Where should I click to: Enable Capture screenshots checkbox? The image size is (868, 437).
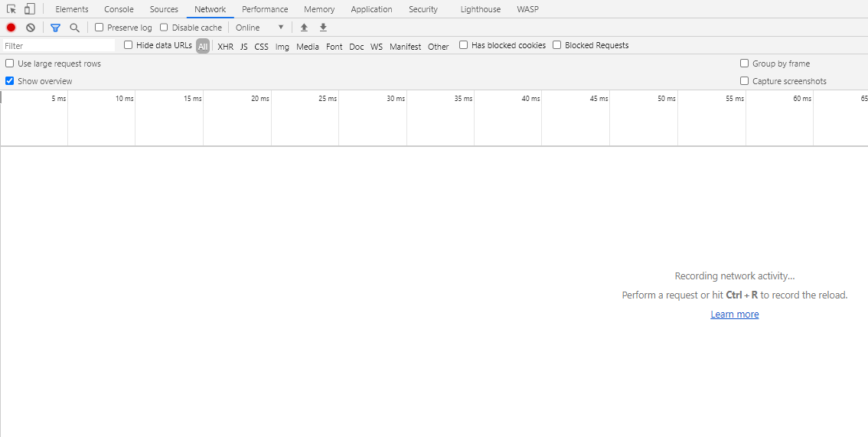(744, 81)
